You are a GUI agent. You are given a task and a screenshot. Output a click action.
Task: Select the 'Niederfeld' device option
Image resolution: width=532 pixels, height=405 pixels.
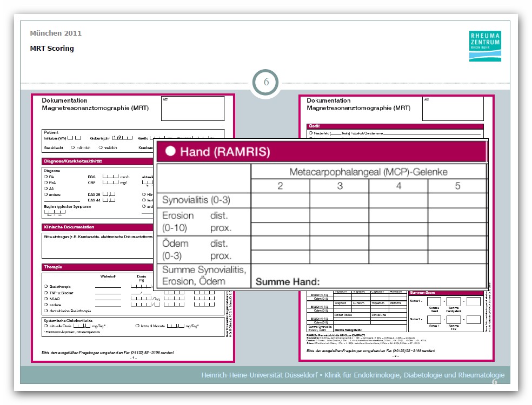(311, 133)
